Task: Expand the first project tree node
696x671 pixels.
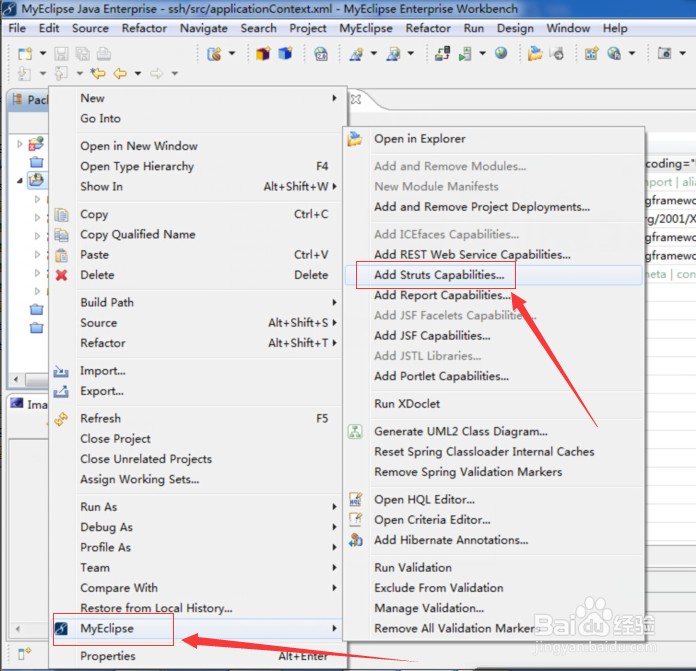Action: click(x=20, y=144)
